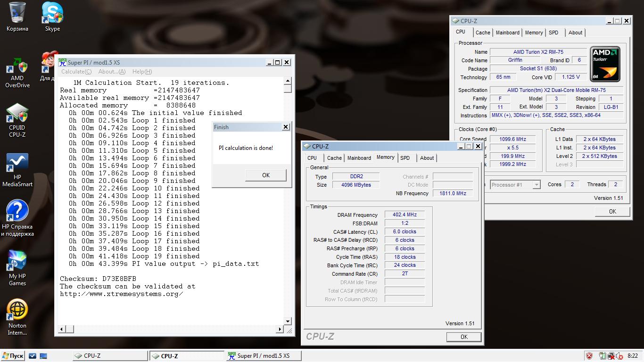This screenshot has width=644, height=362.
Task: Click the Core Speed 1099.6 MHz field
Action: pos(512,139)
